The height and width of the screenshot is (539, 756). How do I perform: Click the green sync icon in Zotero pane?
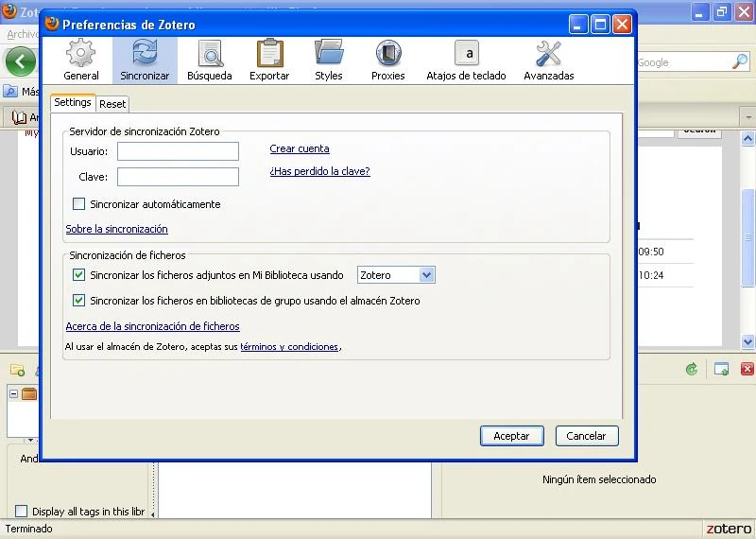point(692,369)
